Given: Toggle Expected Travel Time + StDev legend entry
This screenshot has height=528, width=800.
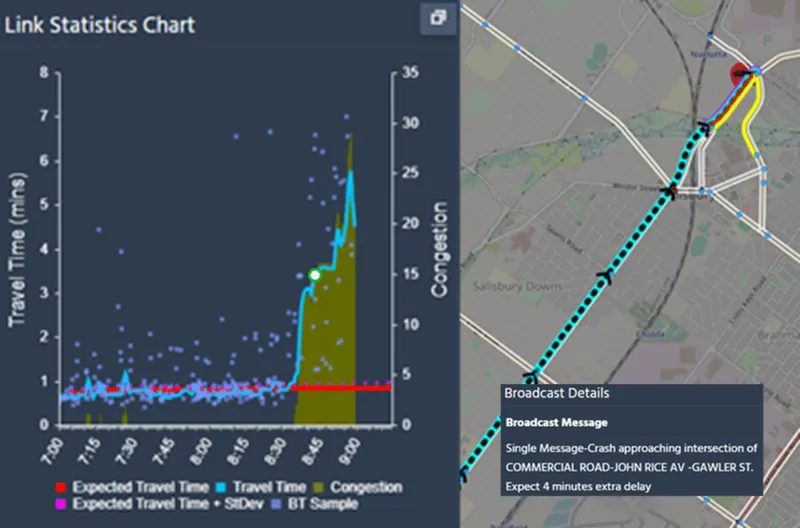Looking at the screenshot, I should click(159, 504).
